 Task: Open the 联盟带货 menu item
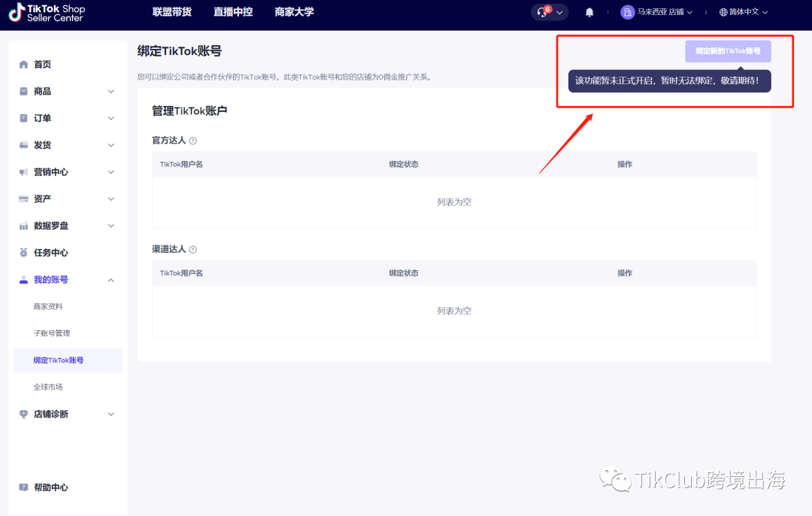tap(171, 12)
